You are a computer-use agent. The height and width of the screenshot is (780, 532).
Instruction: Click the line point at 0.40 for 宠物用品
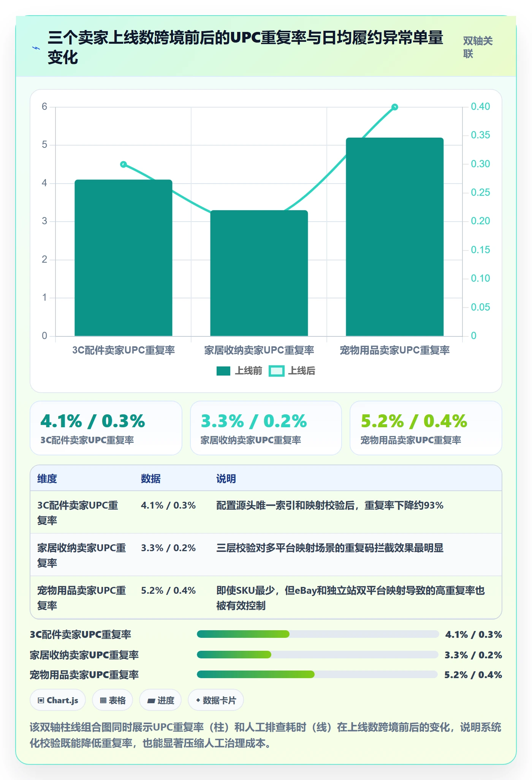(395, 107)
